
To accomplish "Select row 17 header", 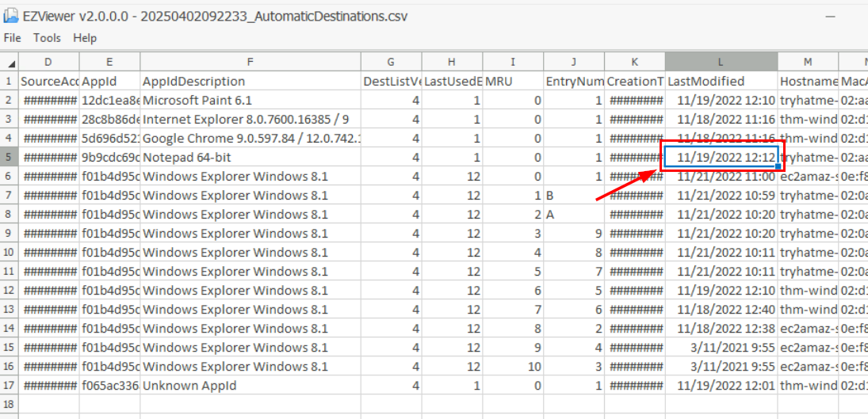I will tap(10, 385).
